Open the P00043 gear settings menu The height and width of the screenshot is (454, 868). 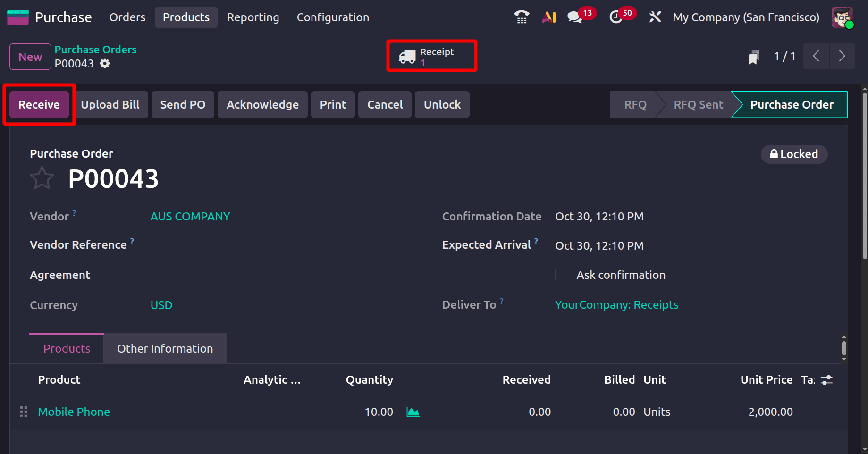pos(105,63)
